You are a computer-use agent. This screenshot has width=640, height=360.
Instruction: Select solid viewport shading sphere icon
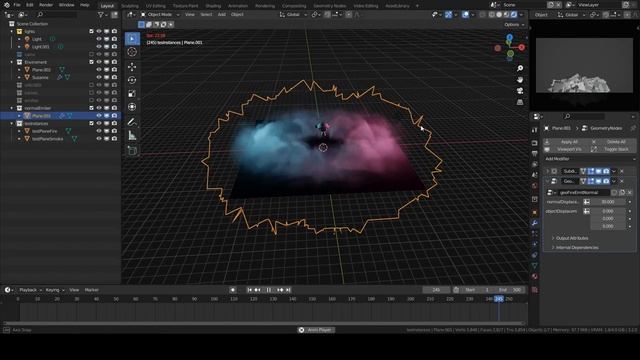499,14
